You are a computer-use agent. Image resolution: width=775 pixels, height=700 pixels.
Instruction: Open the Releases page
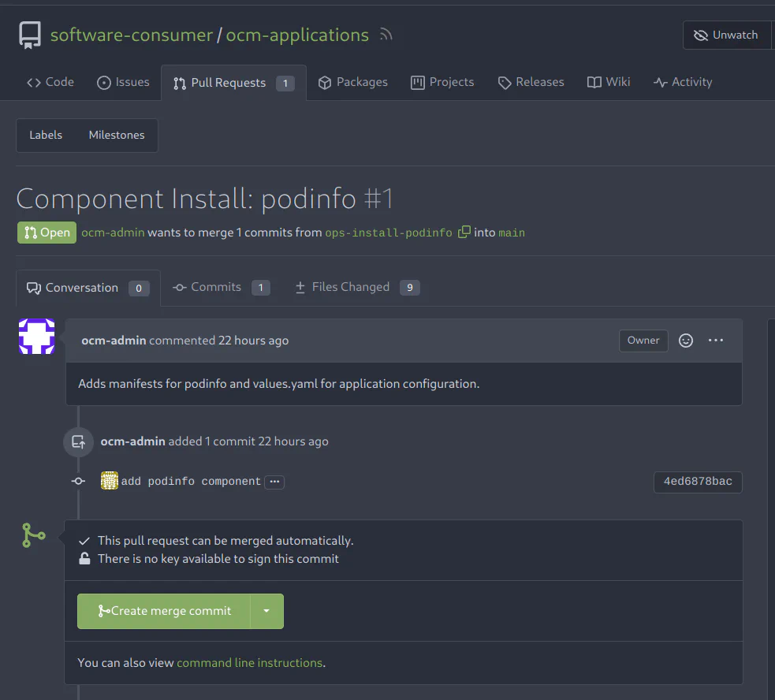click(x=531, y=82)
